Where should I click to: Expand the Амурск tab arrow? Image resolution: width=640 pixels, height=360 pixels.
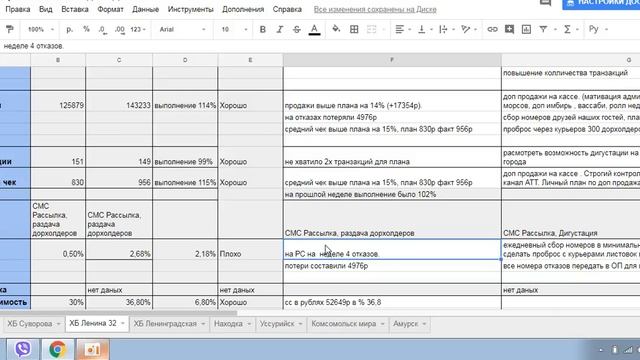coord(424,324)
